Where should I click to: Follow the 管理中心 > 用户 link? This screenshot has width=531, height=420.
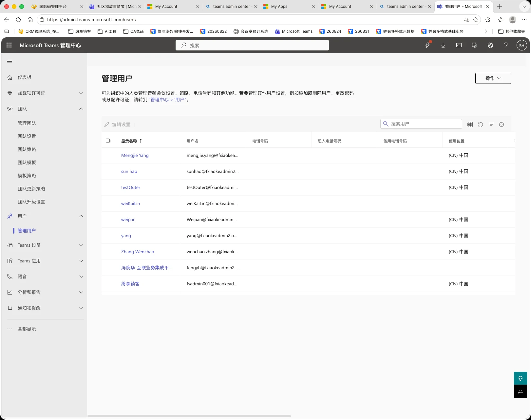pos(167,100)
